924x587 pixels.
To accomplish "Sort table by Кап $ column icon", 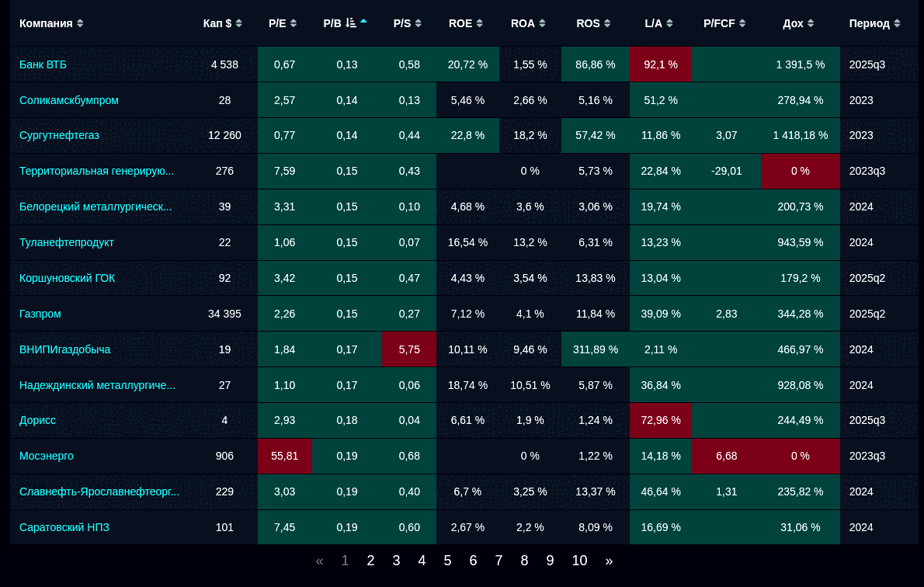I will click(239, 23).
